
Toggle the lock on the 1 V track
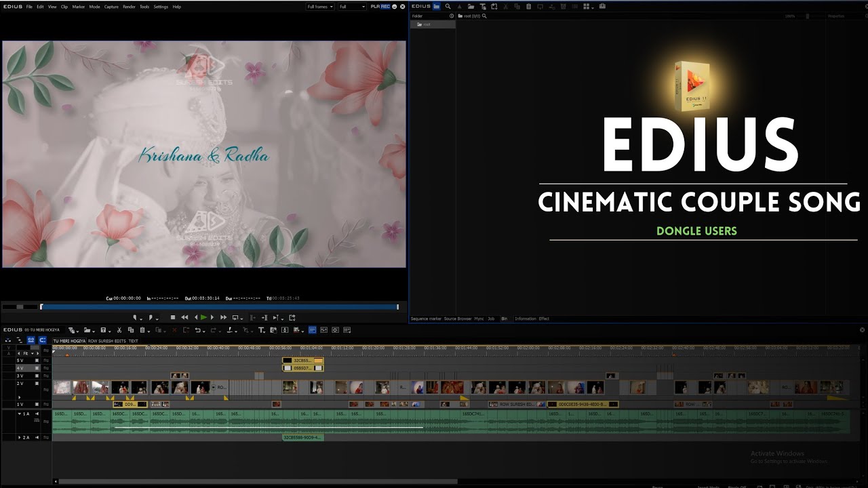click(x=45, y=404)
